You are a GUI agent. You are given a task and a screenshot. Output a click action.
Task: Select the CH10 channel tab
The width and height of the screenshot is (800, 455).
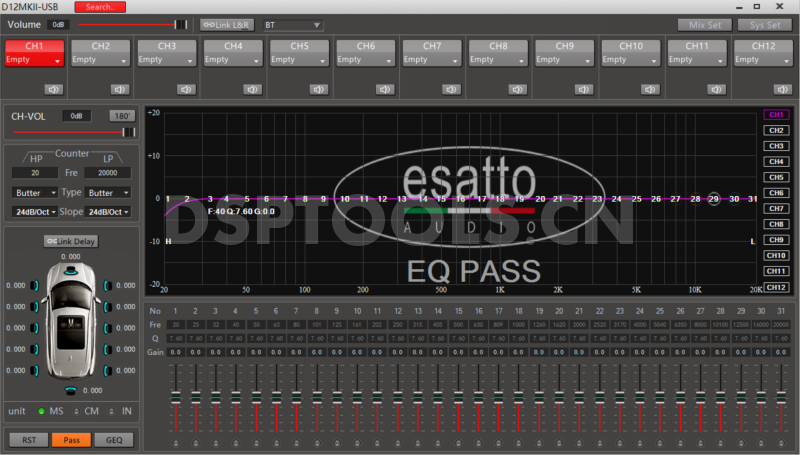click(631, 46)
